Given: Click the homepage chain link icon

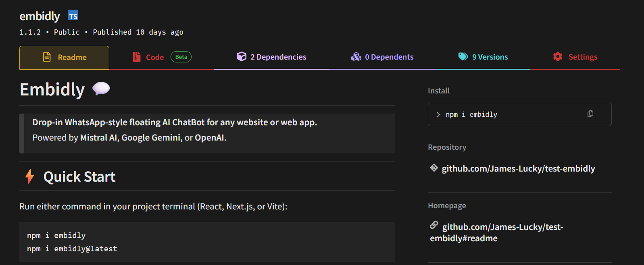Looking at the screenshot, I should click(434, 225).
